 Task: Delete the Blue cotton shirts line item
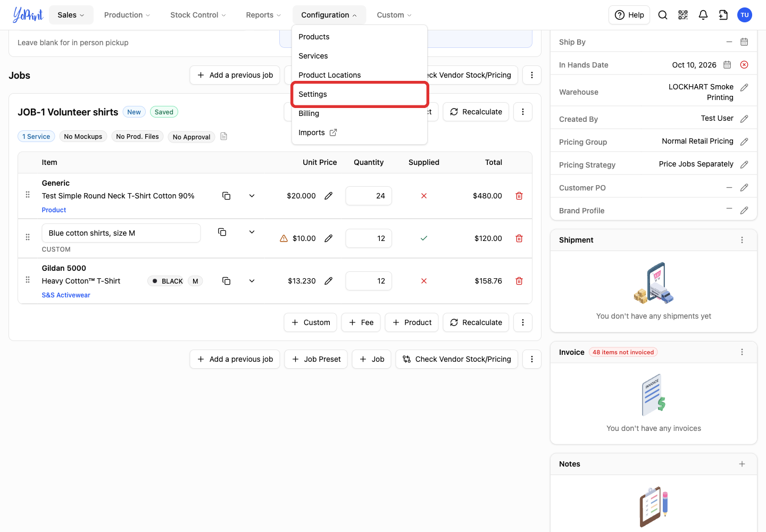[x=519, y=238]
